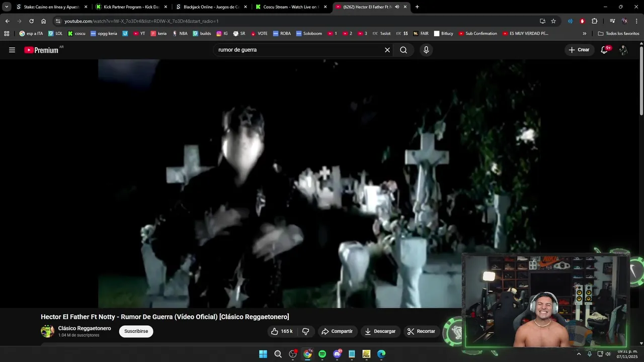Open Spotify from the taskbar

(323, 354)
